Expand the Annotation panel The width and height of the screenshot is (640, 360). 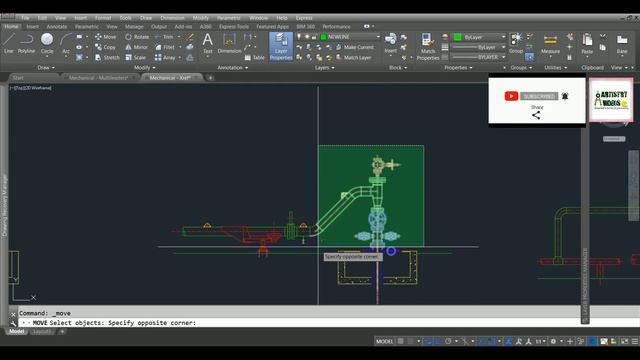(x=233, y=68)
